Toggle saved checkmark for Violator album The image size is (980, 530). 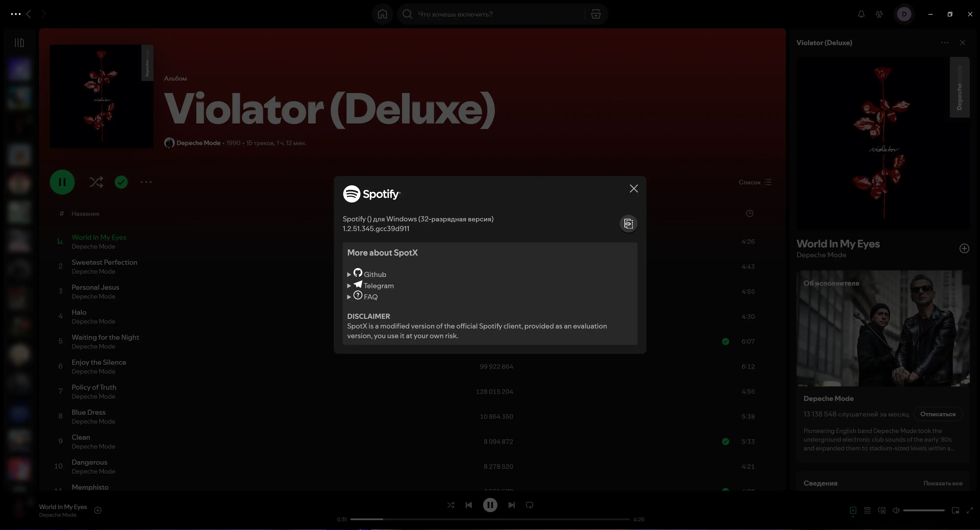click(121, 182)
